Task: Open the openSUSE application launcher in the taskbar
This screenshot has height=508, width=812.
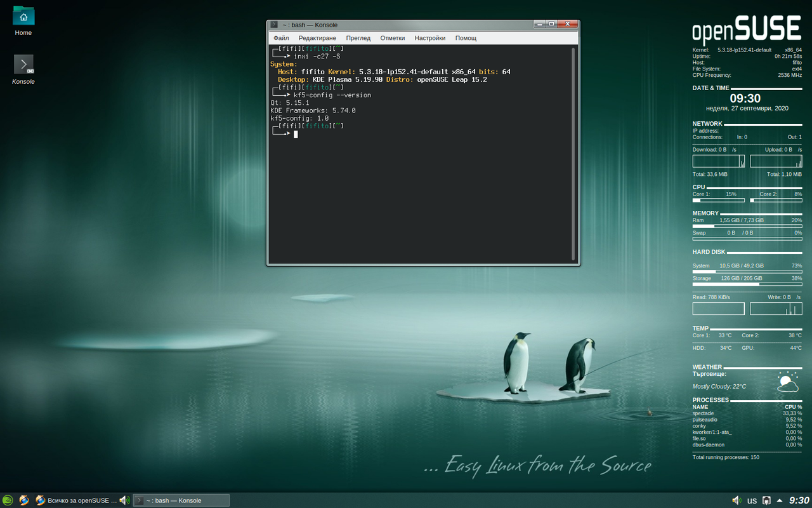Action: click(8, 500)
